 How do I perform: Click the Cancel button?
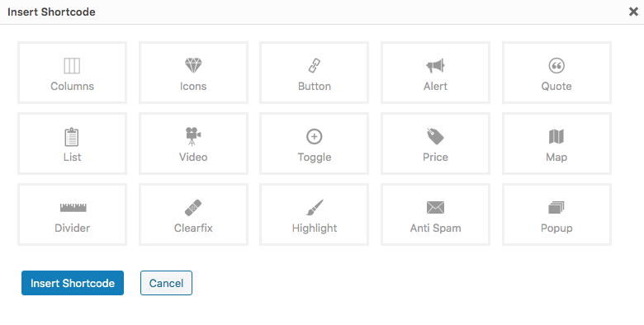point(166,283)
